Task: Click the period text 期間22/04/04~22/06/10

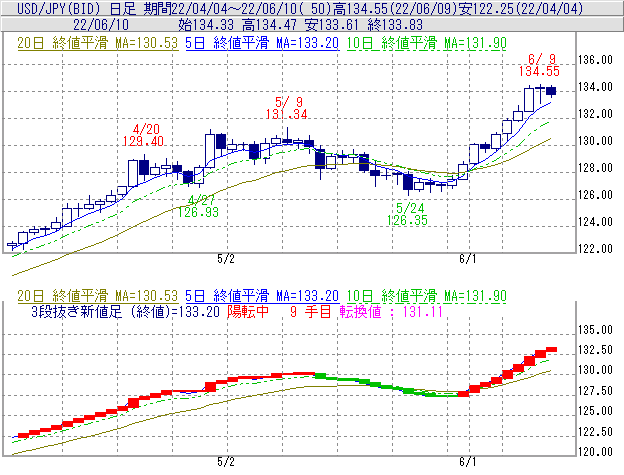Action: coord(219,8)
